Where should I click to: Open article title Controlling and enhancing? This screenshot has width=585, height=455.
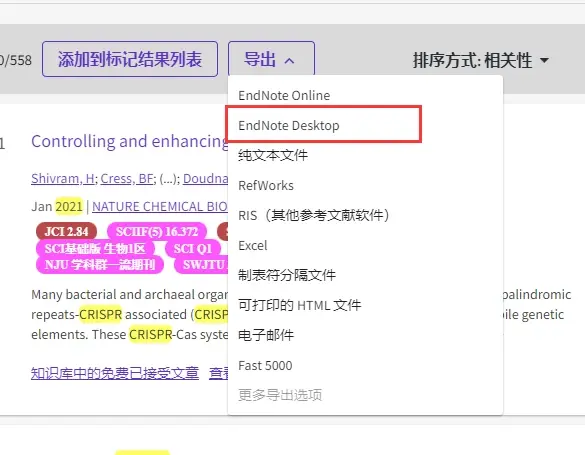pos(129,142)
